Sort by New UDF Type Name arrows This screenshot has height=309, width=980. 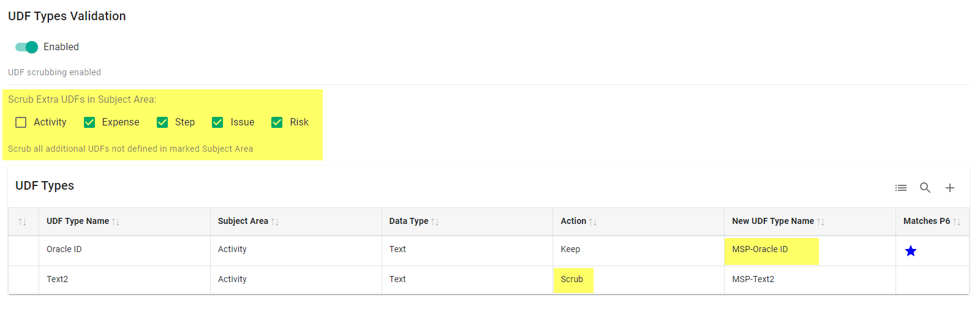pyautogui.click(x=821, y=222)
